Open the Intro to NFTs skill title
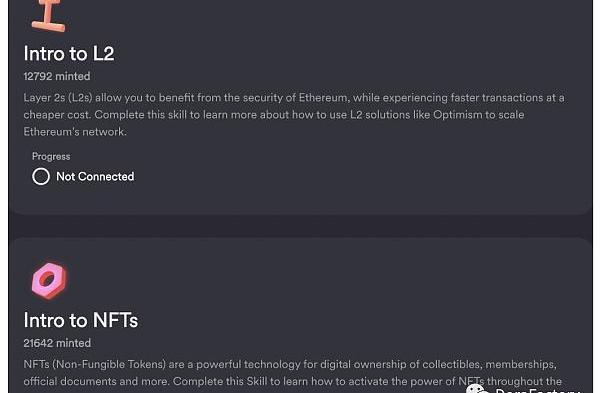 pyautogui.click(x=81, y=320)
